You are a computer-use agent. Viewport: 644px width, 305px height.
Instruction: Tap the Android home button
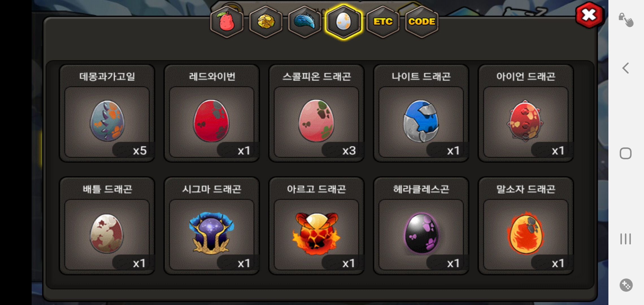(x=626, y=153)
